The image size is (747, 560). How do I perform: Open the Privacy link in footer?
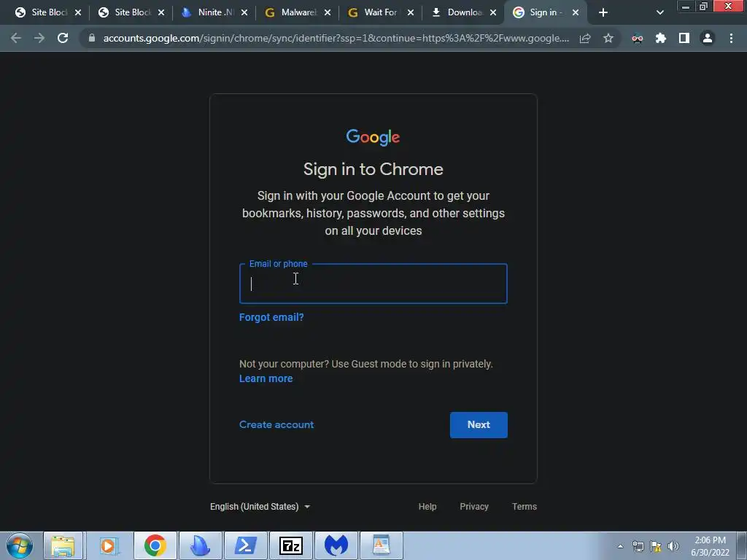point(474,507)
